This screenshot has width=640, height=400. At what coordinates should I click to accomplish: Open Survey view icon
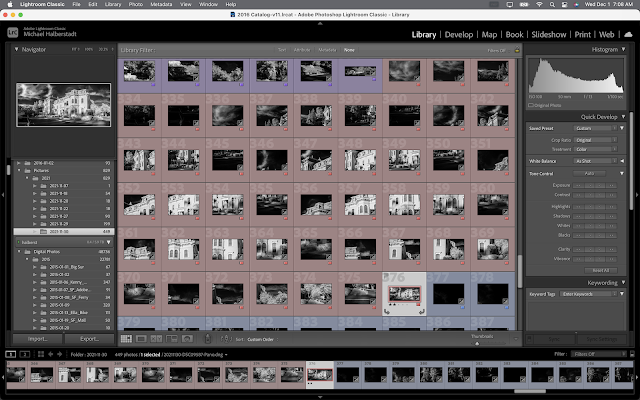(x=172, y=339)
